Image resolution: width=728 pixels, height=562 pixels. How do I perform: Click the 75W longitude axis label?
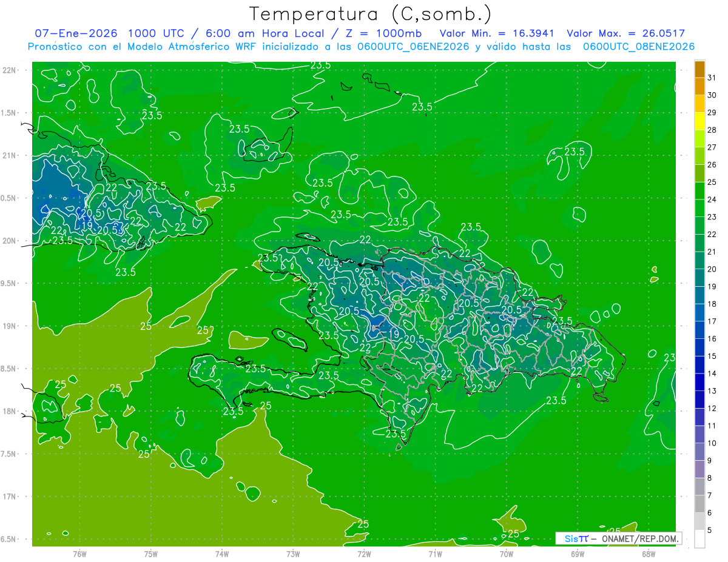click(151, 554)
